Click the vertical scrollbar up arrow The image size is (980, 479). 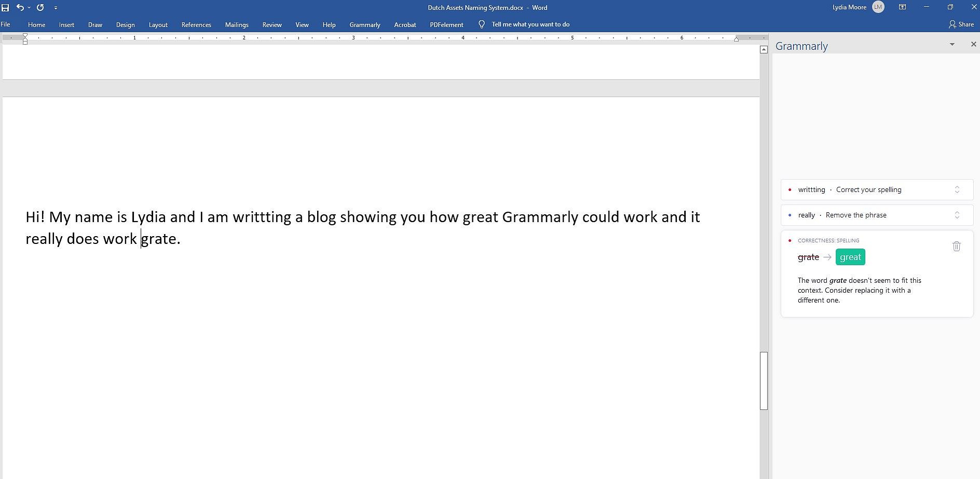[x=764, y=50]
